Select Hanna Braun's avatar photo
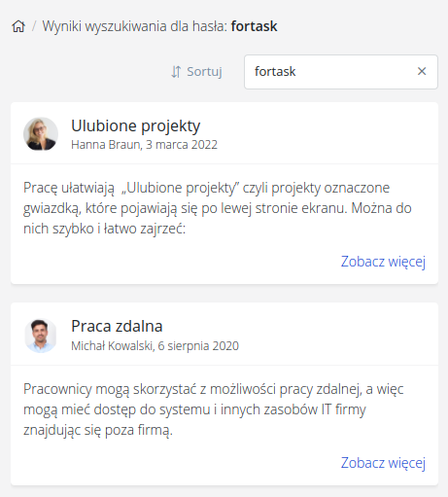Viewport: 448px width, 497px height. click(x=41, y=133)
